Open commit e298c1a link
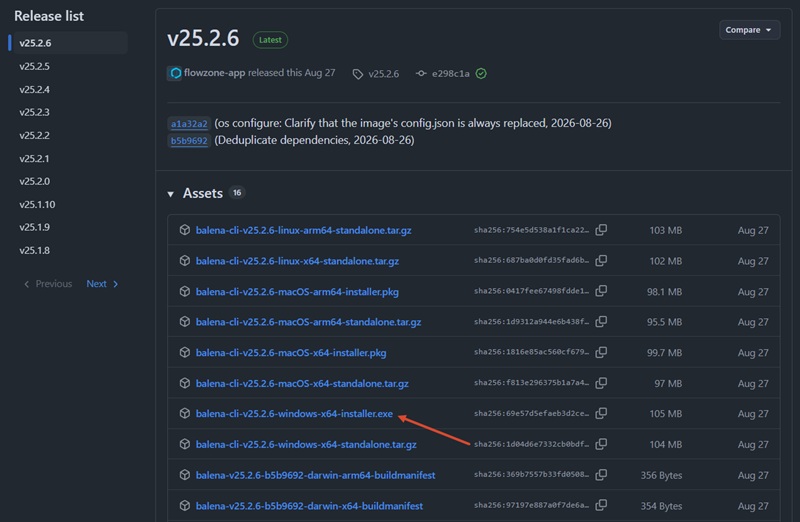The image size is (800, 522). (451, 73)
